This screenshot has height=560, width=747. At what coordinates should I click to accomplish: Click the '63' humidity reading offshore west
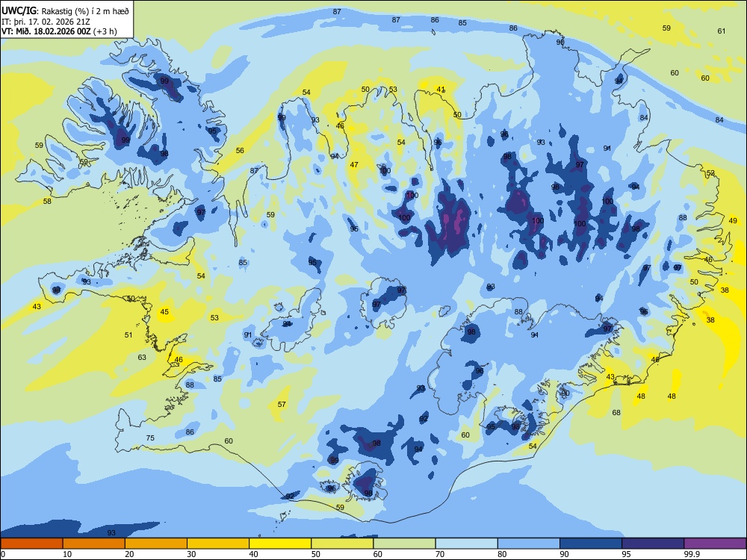point(142,357)
